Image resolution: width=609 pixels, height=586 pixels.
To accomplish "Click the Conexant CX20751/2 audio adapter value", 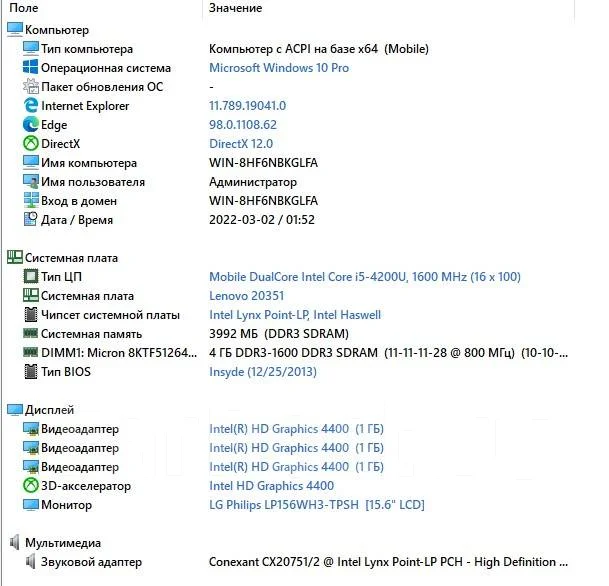I will [x=388, y=562].
